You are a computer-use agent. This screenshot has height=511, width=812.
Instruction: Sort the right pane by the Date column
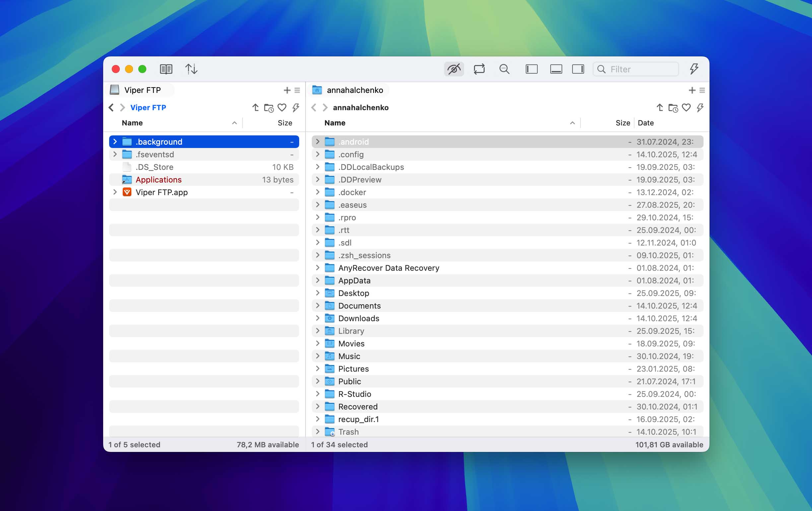point(645,123)
